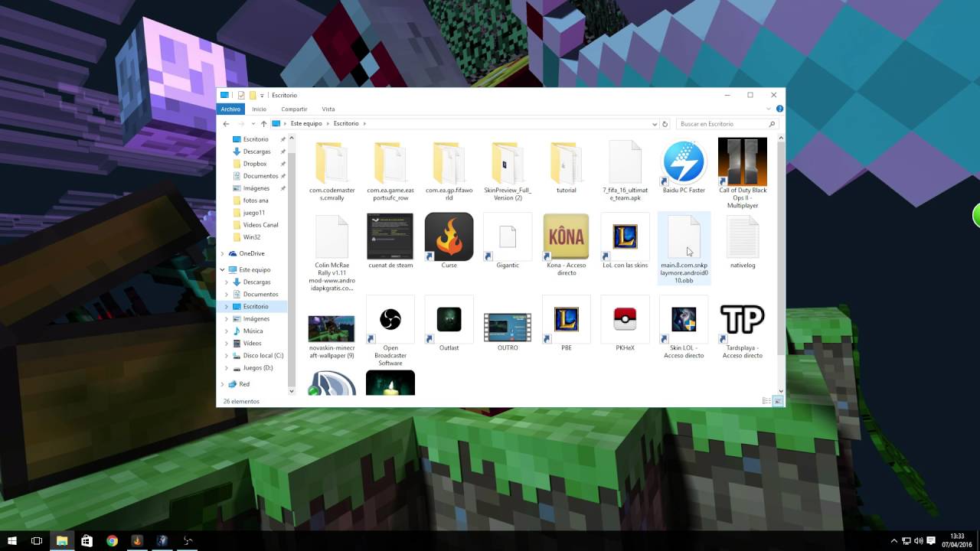
Task: Select the nativelog text file
Action: coord(743,241)
